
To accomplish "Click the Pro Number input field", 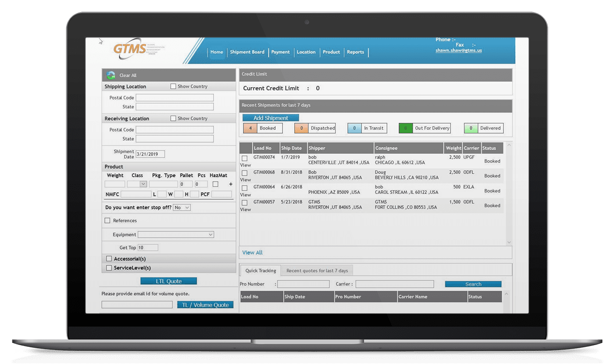I will point(303,284).
